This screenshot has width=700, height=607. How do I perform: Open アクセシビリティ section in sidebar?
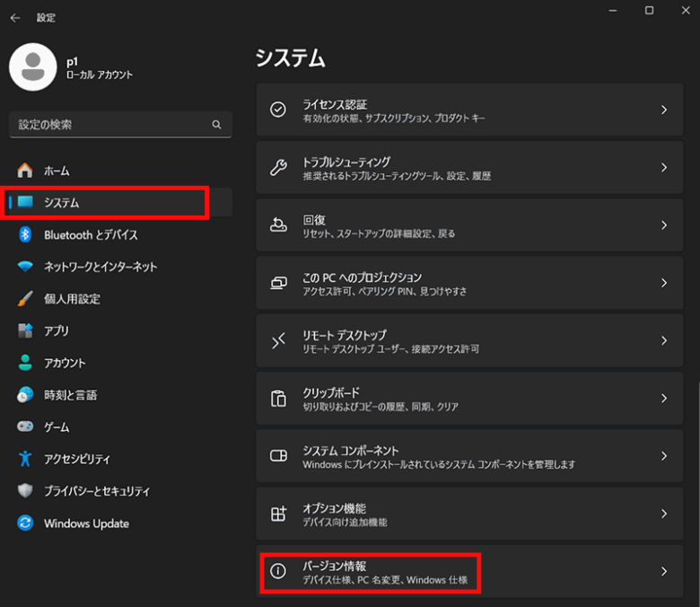[x=120, y=459]
